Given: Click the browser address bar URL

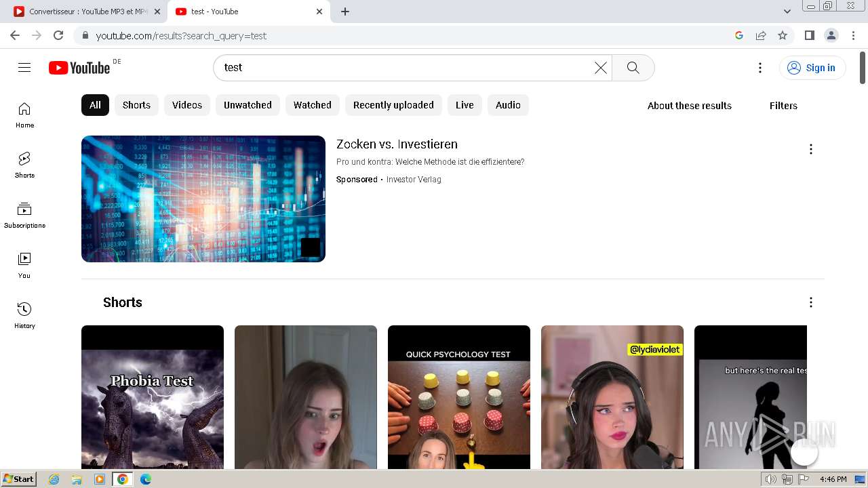Looking at the screenshot, I should tap(181, 35).
